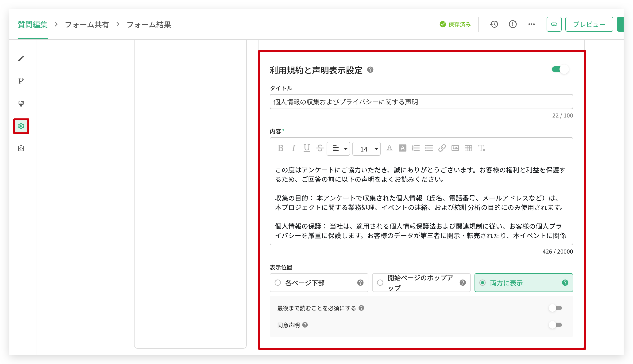Apply underline formatting in content editor
The image size is (633, 364).
click(x=307, y=148)
